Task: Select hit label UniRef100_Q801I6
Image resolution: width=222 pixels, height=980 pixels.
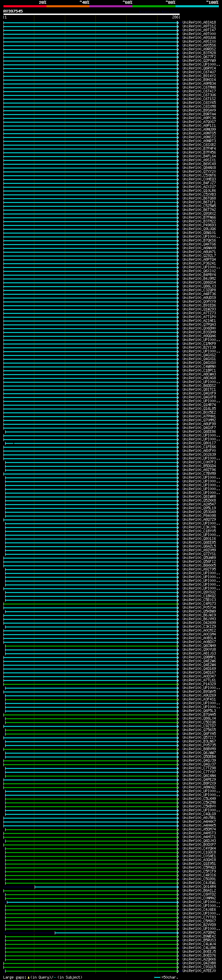Action: (x=199, y=539)
